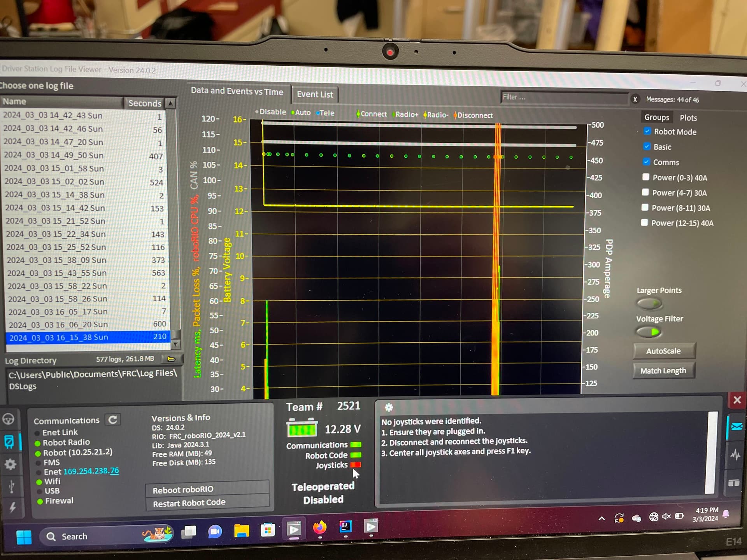Switch to the Plots tab
Viewport: 747px width, 560px height.
point(688,118)
